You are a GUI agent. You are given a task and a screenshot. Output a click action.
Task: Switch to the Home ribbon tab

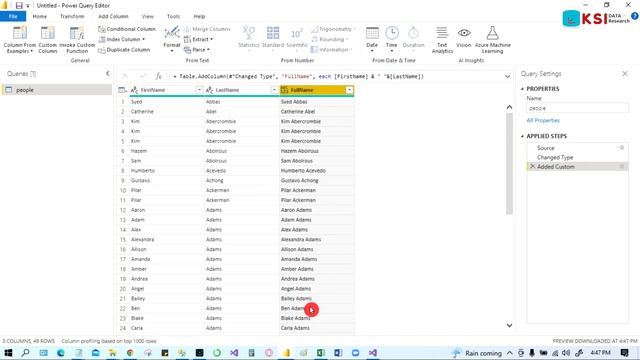coord(40,16)
